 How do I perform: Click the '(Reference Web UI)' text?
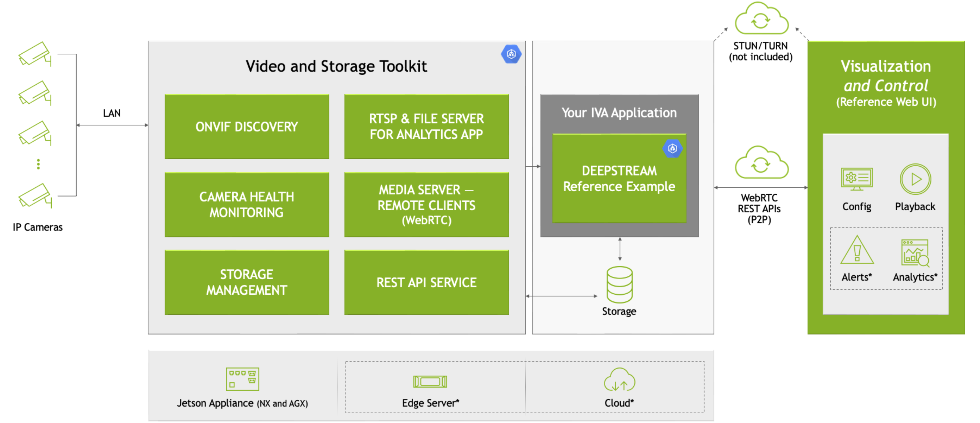coord(886,102)
